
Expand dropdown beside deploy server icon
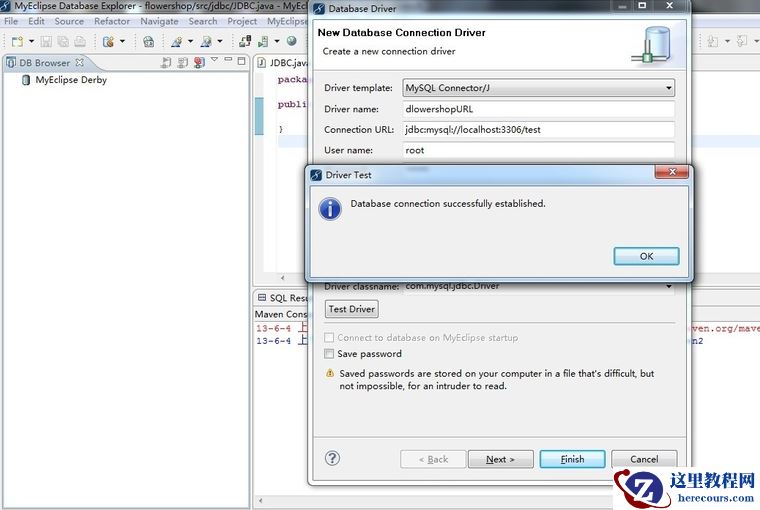[190, 42]
